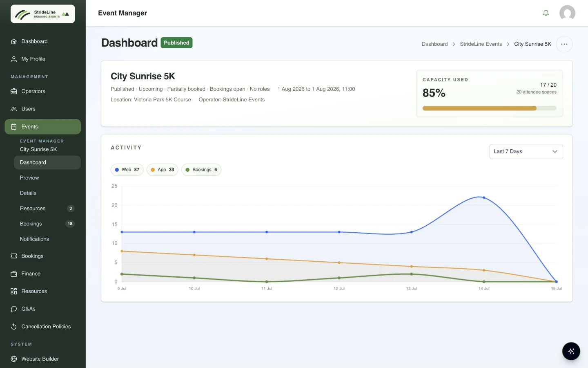Click Operator: StrideLine Events text
Viewport: 588px width, 368px height.
pyautogui.click(x=232, y=100)
